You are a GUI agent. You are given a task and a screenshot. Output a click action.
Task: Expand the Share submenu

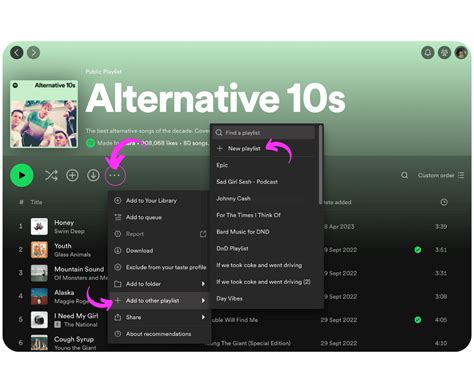(x=159, y=317)
